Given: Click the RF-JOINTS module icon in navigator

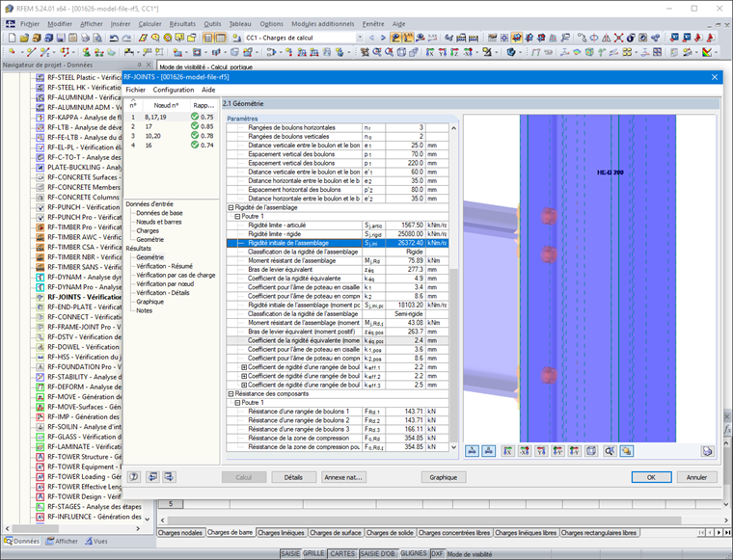Looking at the screenshot, I should pos(41,297).
